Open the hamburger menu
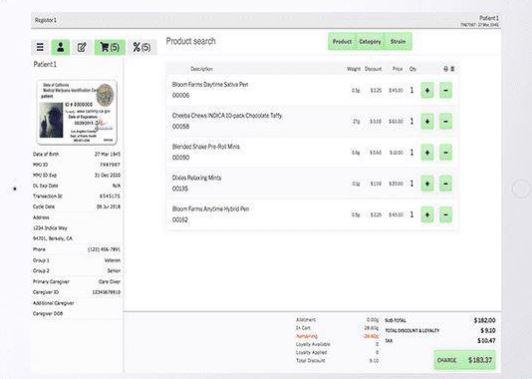The height and width of the screenshot is (379, 532). 40,47
